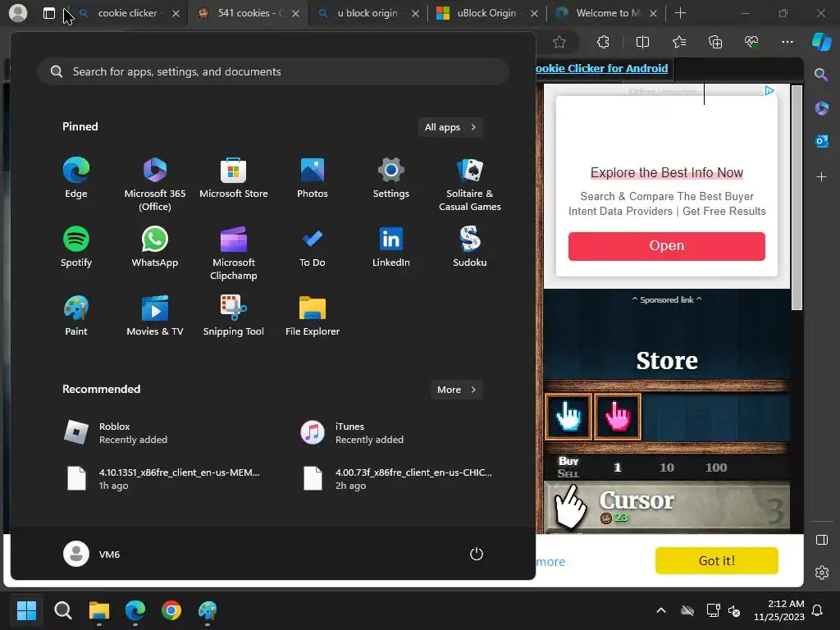Screen dimensions: 840x630
Task: Open Paint from pinned apps
Action: pyautogui.click(x=76, y=316)
